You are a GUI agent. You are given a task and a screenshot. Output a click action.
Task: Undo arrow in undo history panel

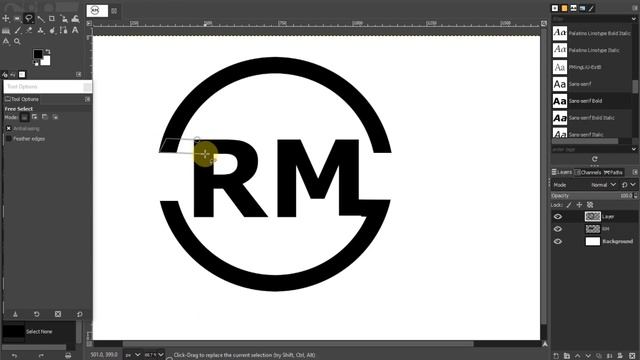click(x=14, y=356)
